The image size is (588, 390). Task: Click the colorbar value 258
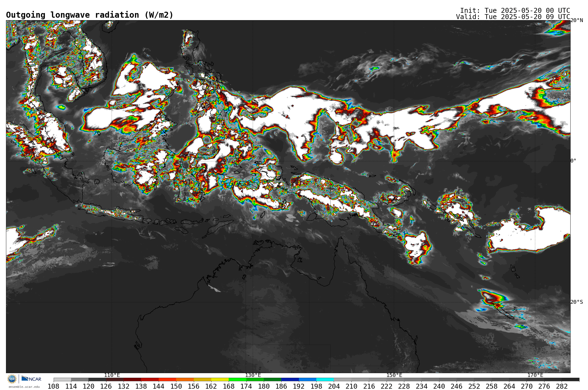[491, 386]
